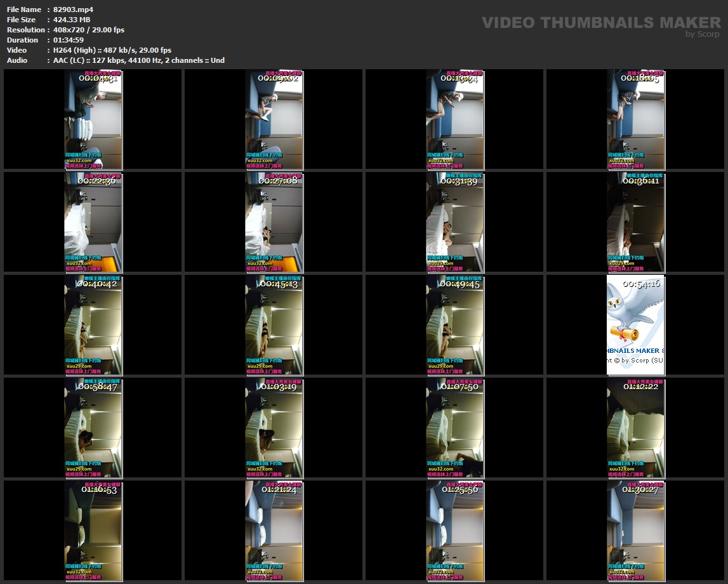
Task: Select the thumbnail at 00:09:02
Action: click(x=274, y=119)
